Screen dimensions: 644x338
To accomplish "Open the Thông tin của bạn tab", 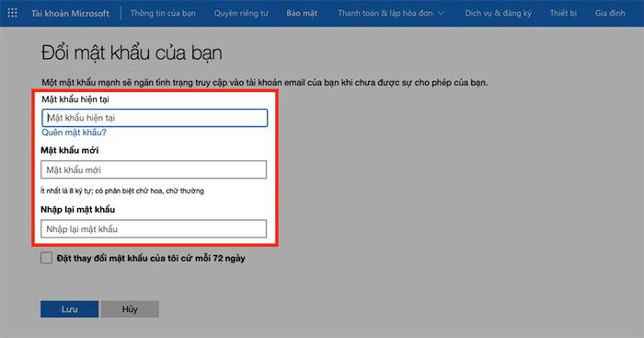I will coord(163,13).
